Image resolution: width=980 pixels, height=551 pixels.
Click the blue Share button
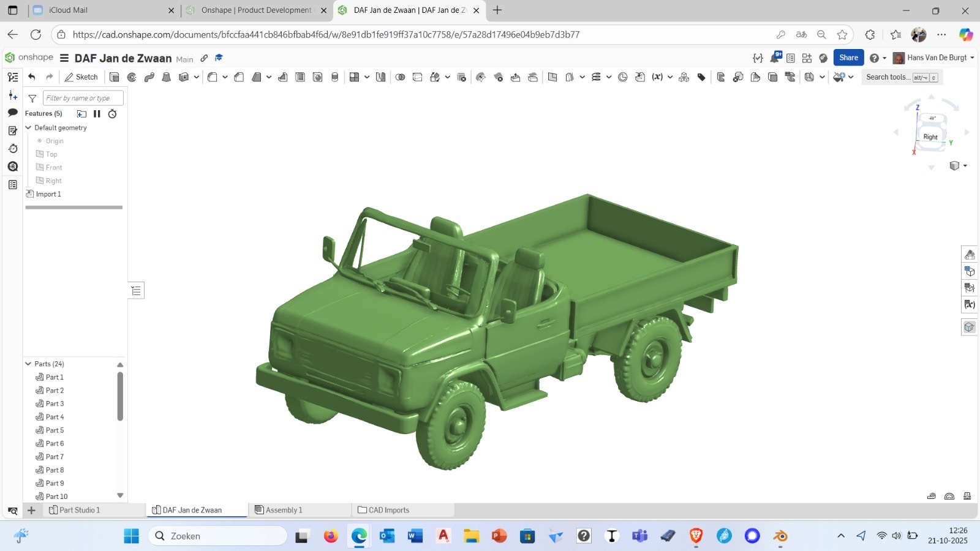click(848, 58)
